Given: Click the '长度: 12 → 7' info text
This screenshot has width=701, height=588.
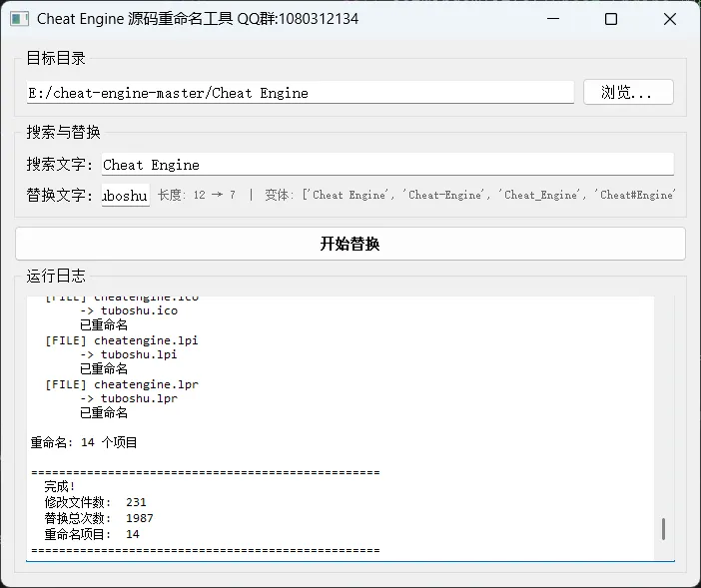Looking at the screenshot, I should point(197,195).
